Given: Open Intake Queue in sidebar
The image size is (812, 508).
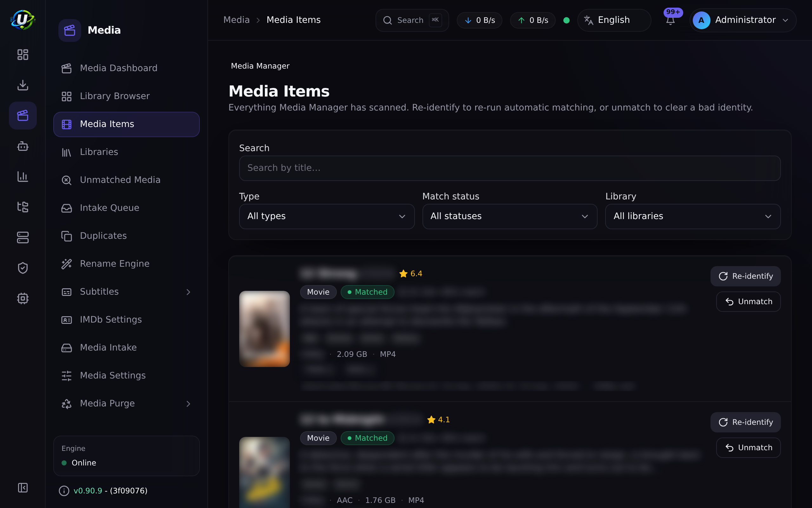Looking at the screenshot, I should click(x=127, y=208).
